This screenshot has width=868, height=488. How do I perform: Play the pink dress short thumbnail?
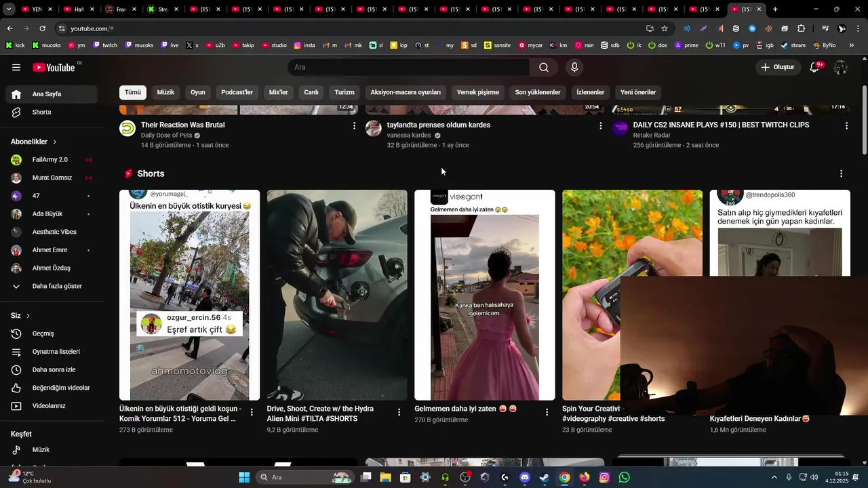485,295
